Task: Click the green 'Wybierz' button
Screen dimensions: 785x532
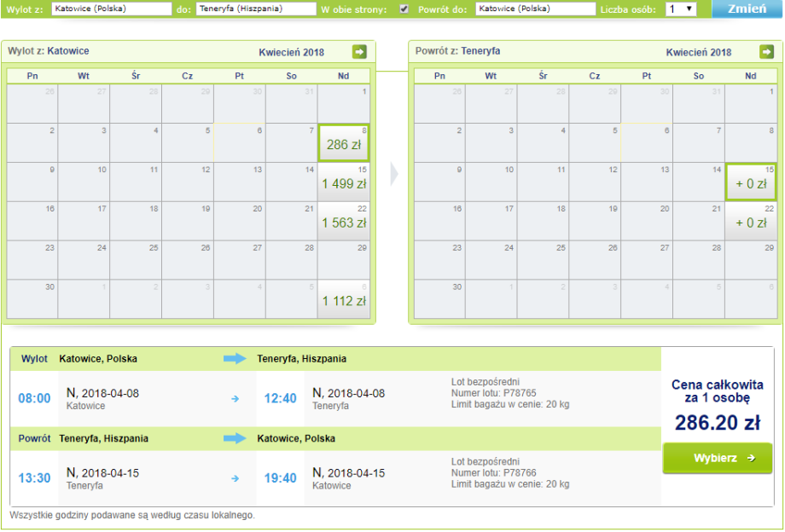Action: tap(717, 458)
